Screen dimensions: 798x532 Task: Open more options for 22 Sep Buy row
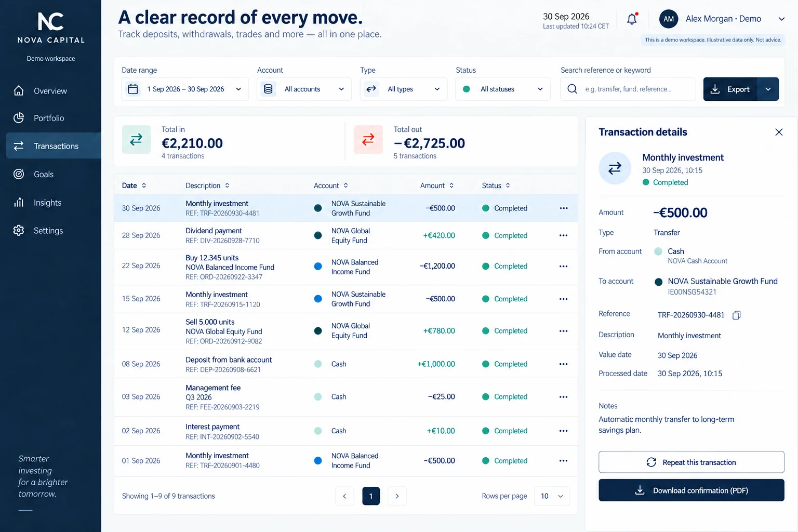[x=564, y=266]
